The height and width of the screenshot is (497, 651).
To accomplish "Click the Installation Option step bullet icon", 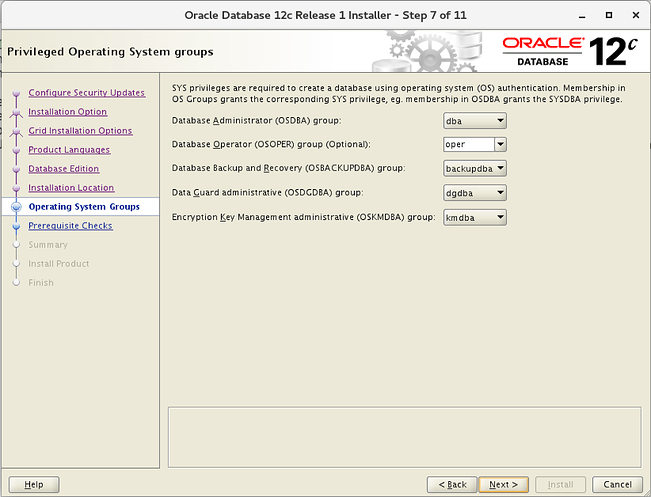I will (x=16, y=113).
